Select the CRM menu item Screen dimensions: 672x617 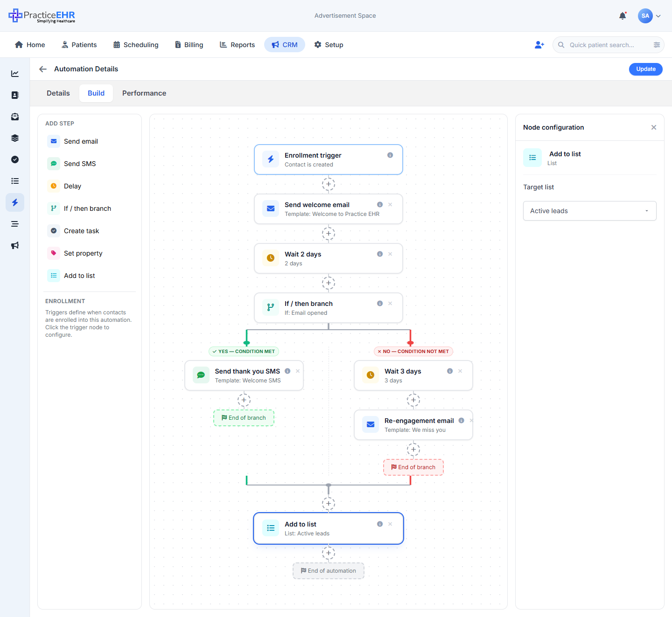pyautogui.click(x=285, y=45)
